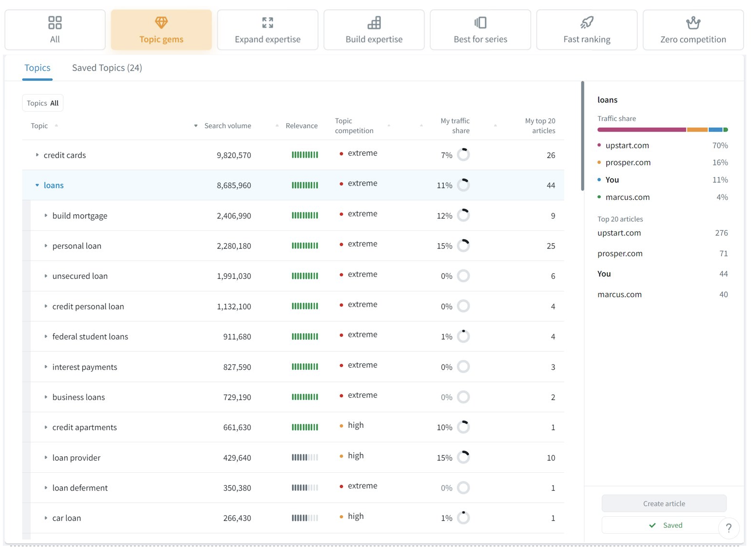Click traffic share donut for credit cards
The width and height of the screenshot is (756, 553).
pos(463,155)
